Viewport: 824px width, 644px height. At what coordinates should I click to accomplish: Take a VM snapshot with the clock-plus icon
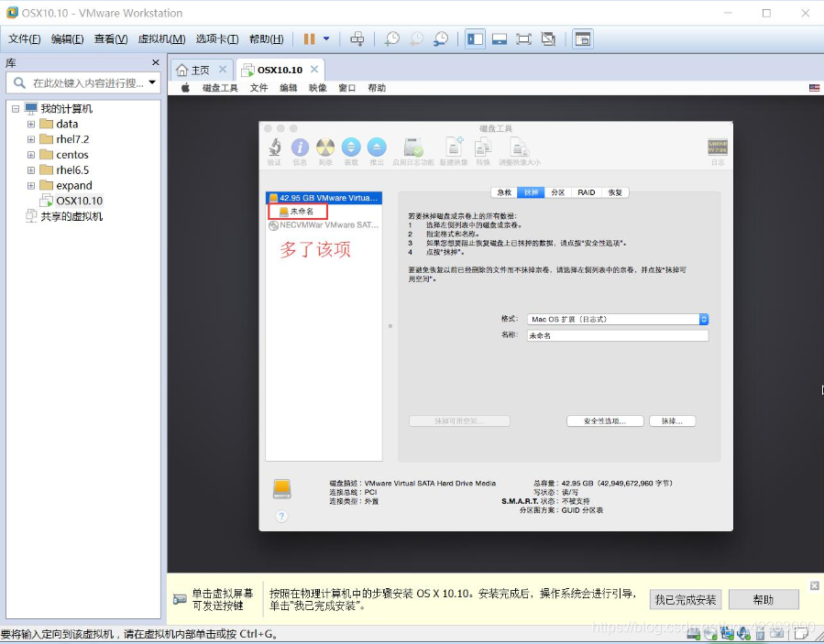point(391,38)
